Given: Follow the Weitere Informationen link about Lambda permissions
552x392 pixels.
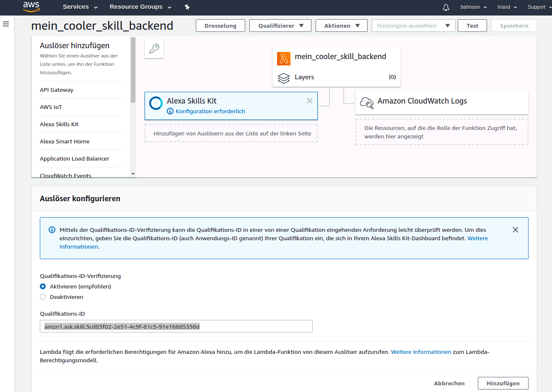Looking at the screenshot, I should pyautogui.click(x=420, y=352).
